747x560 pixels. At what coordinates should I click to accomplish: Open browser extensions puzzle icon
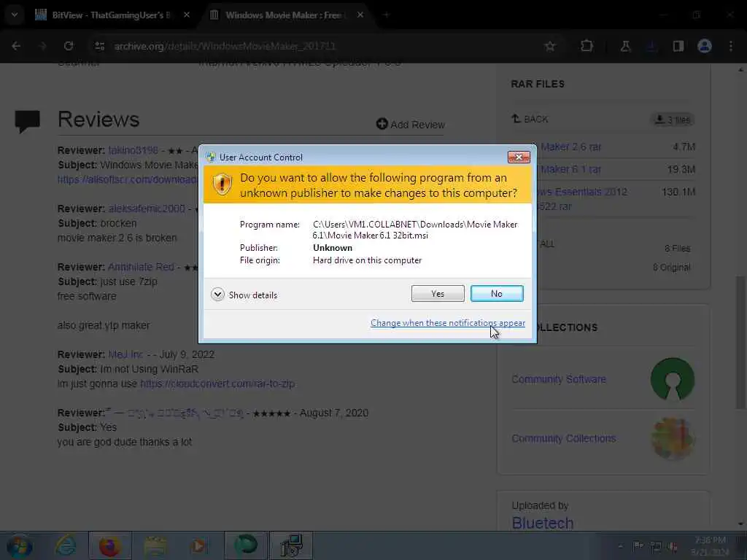coord(587,46)
